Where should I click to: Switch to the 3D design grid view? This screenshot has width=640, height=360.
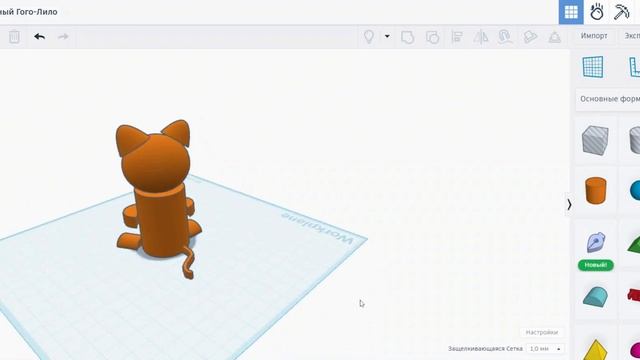click(571, 12)
